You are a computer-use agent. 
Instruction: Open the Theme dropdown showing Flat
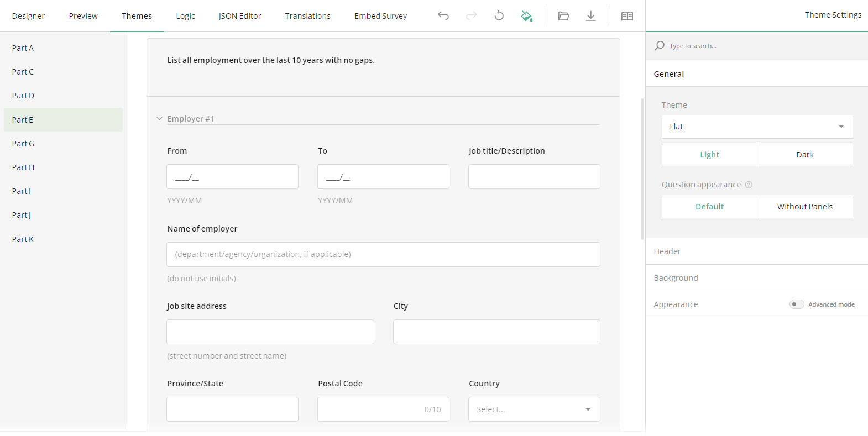(757, 127)
